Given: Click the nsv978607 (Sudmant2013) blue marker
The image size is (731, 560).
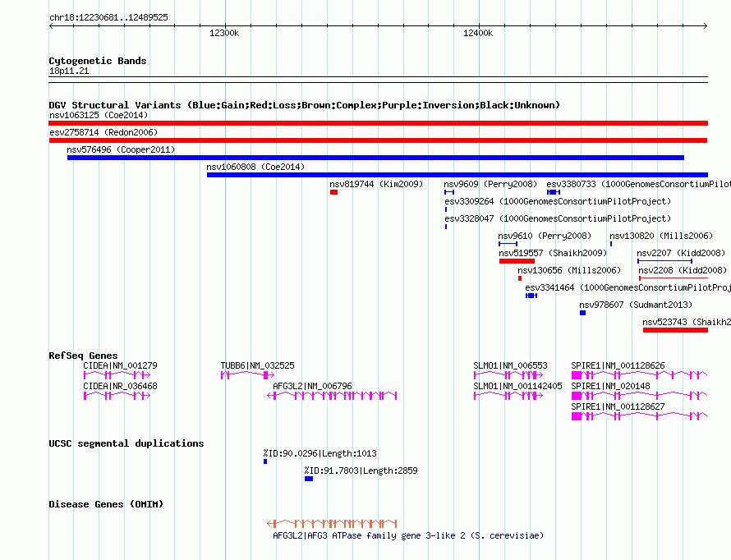Looking at the screenshot, I should pyautogui.click(x=583, y=313).
